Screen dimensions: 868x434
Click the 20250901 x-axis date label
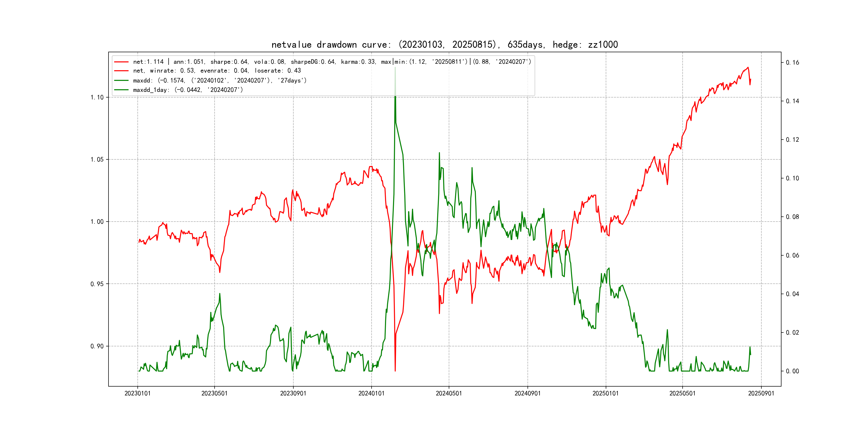(x=761, y=393)
